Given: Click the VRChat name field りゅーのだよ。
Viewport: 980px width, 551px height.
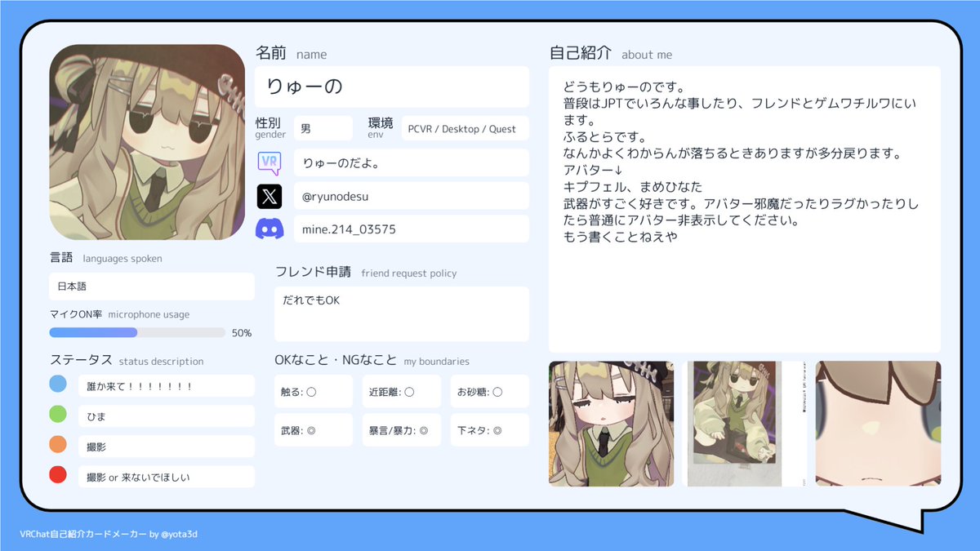Looking at the screenshot, I should click(412, 162).
